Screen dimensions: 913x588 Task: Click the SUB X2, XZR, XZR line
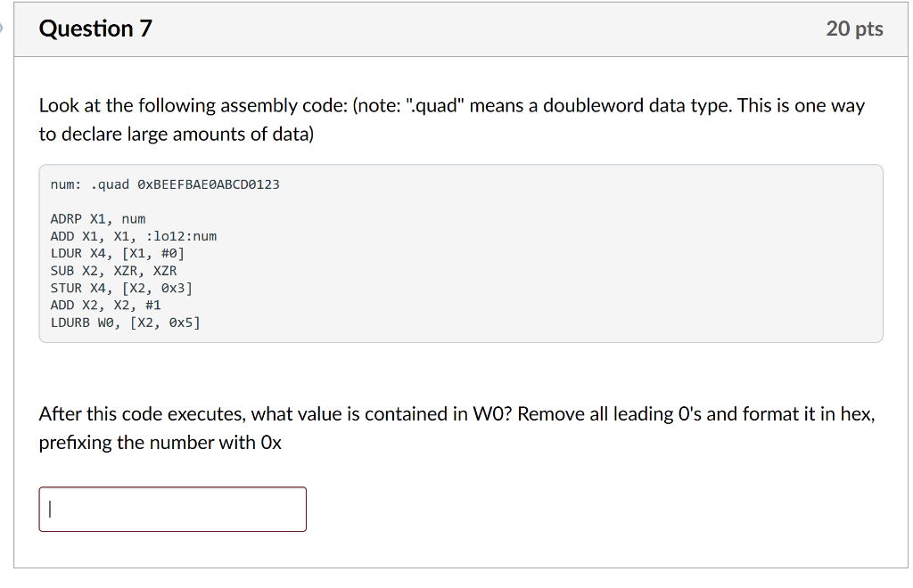tap(112, 270)
